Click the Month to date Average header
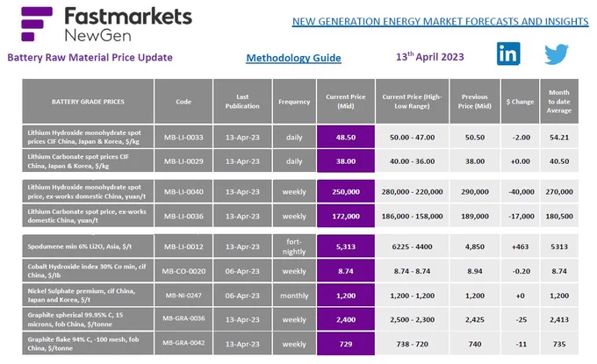This screenshot has width=597, height=364. (559, 101)
